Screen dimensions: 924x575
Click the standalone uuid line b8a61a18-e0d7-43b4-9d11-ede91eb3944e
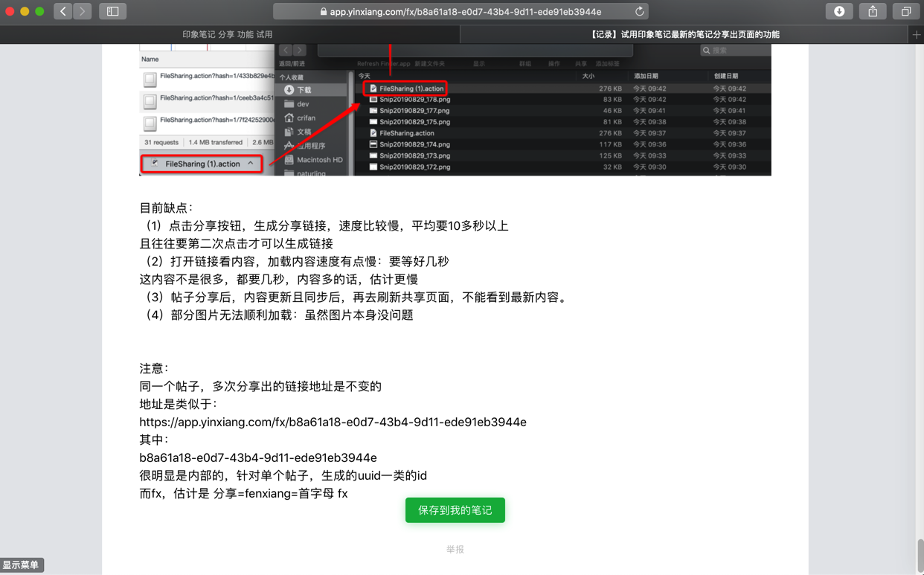[258, 457]
